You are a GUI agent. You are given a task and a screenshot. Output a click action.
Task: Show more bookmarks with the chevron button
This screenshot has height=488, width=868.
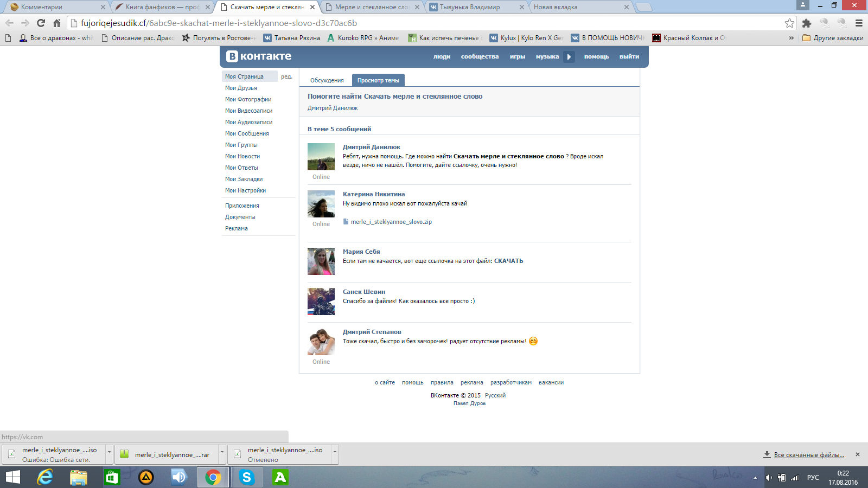(791, 38)
